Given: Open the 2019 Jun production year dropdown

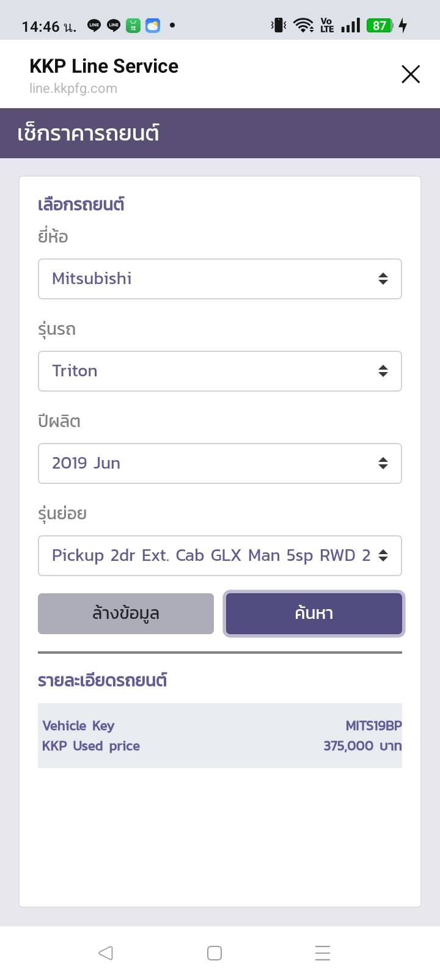Looking at the screenshot, I should 219,464.
